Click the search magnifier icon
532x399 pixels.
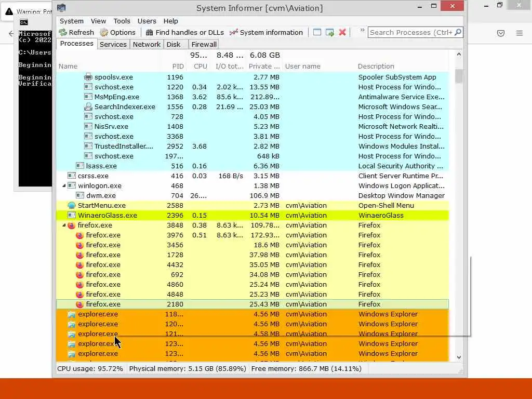click(458, 32)
